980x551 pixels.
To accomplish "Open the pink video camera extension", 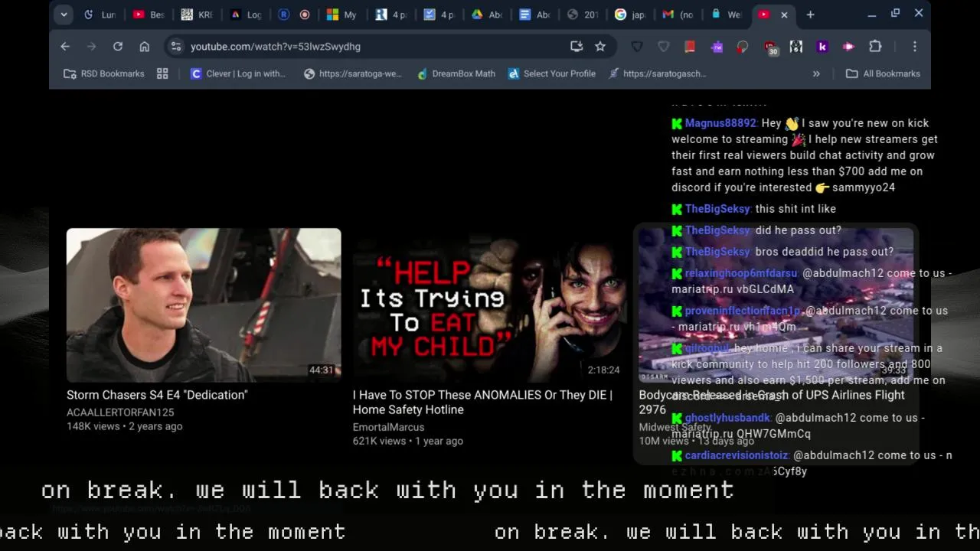I will click(x=848, y=47).
